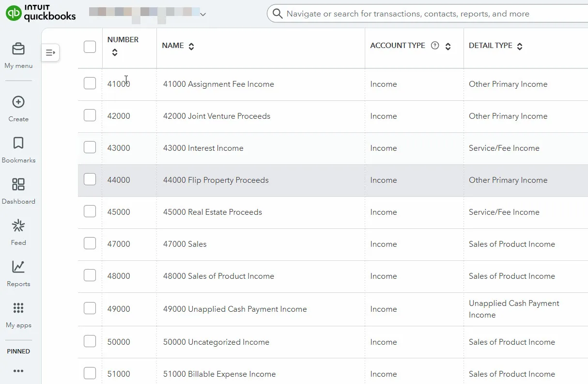Open My apps grid icon
The image size is (588, 384).
tap(18, 308)
